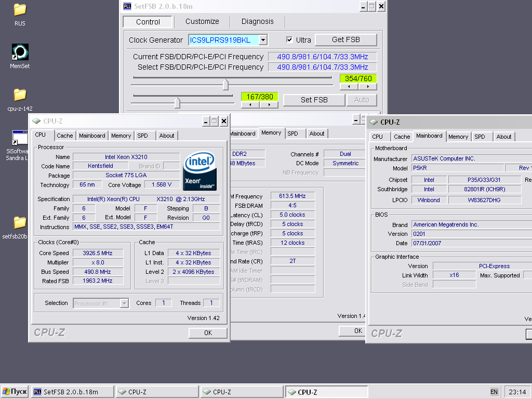Open the Cache tab in the CPU window
This screenshot has width=532, height=399.
pyautogui.click(x=65, y=136)
